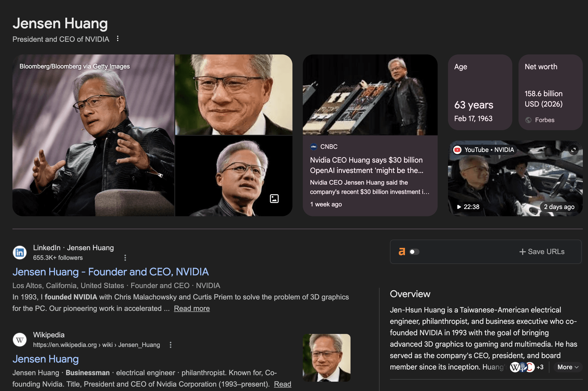Open Jensen Huang - Founder and CEO LinkedIn link
The height and width of the screenshot is (391, 588).
click(110, 272)
